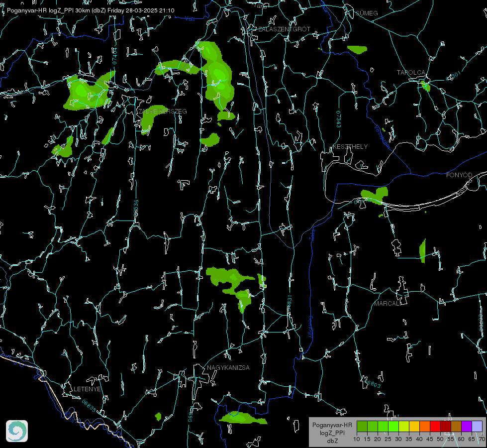Click the logZ_PPI legend label
The height and width of the screenshot is (448, 487).
332,433
